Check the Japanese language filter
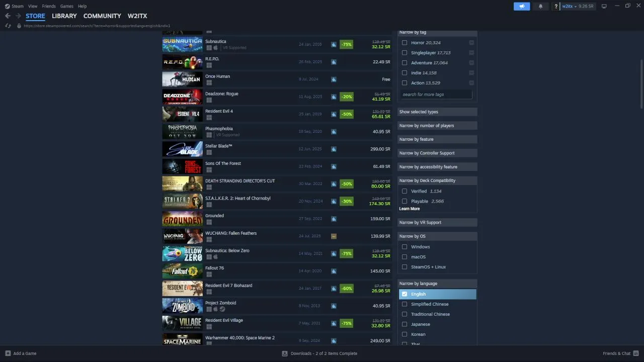 pyautogui.click(x=405, y=324)
